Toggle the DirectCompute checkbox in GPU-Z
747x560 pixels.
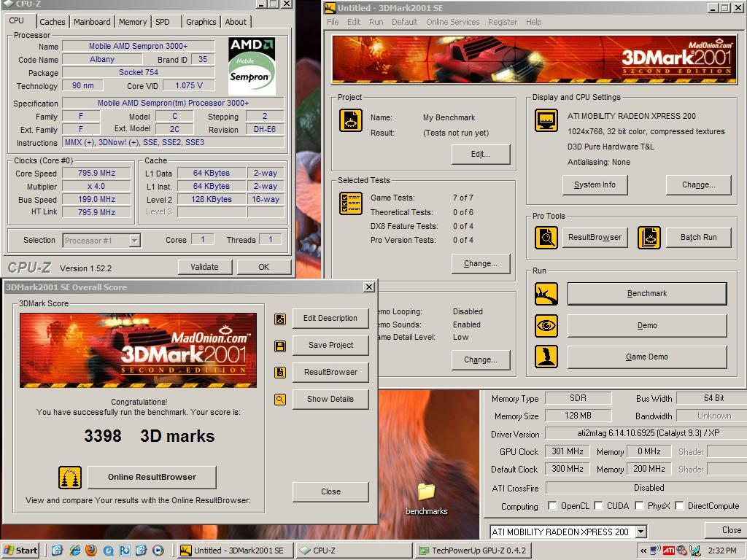[x=680, y=506]
